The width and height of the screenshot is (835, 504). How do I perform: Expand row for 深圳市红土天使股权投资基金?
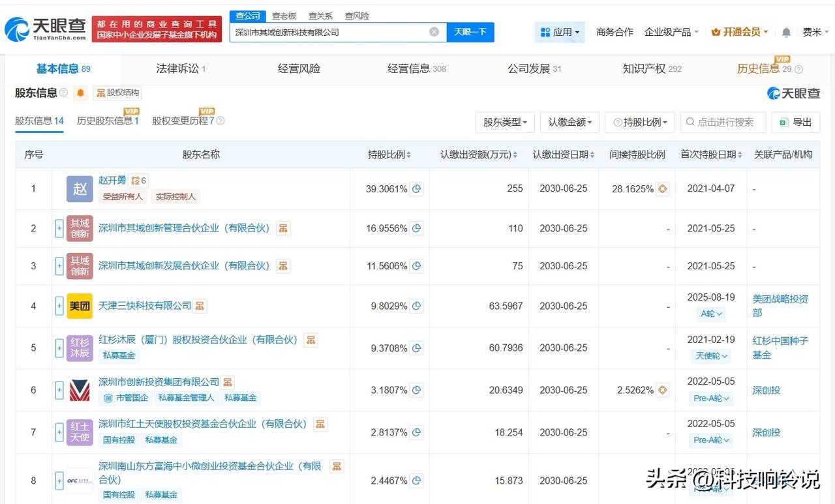pyautogui.click(x=59, y=432)
